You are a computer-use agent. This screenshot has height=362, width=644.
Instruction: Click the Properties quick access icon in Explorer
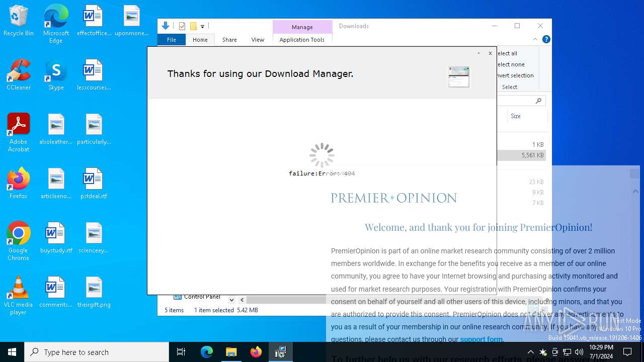tap(182, 26)
